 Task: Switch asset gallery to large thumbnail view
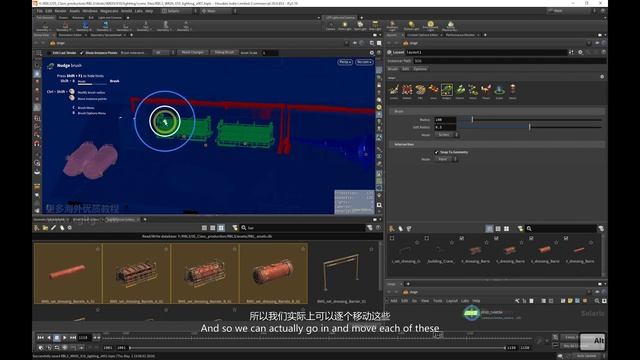pos(221,228)
